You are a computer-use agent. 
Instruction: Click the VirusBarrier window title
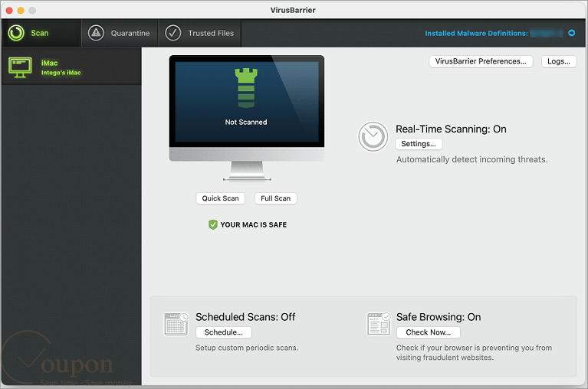click(293, 10)
